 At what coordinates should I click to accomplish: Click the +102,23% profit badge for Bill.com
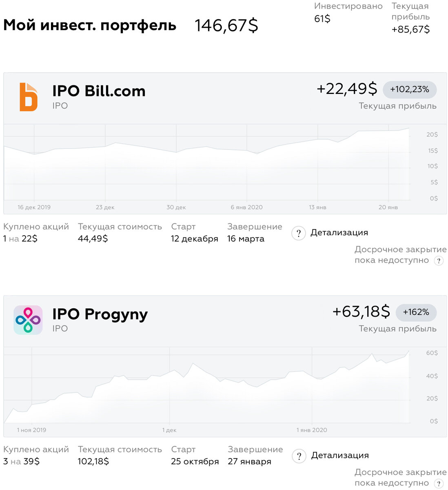(x=409, y=89)
